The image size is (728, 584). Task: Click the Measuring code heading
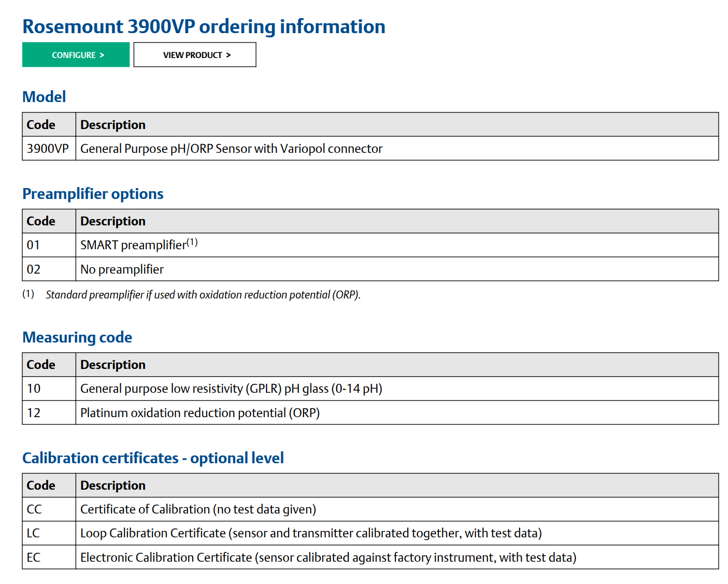[x=77, y=337]
